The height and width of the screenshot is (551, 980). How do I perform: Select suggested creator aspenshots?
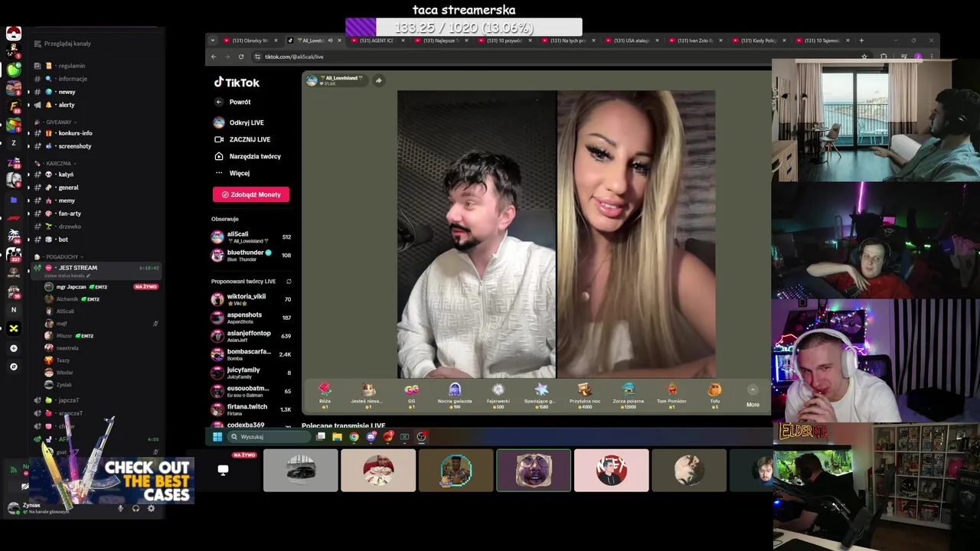click(251, 318)
